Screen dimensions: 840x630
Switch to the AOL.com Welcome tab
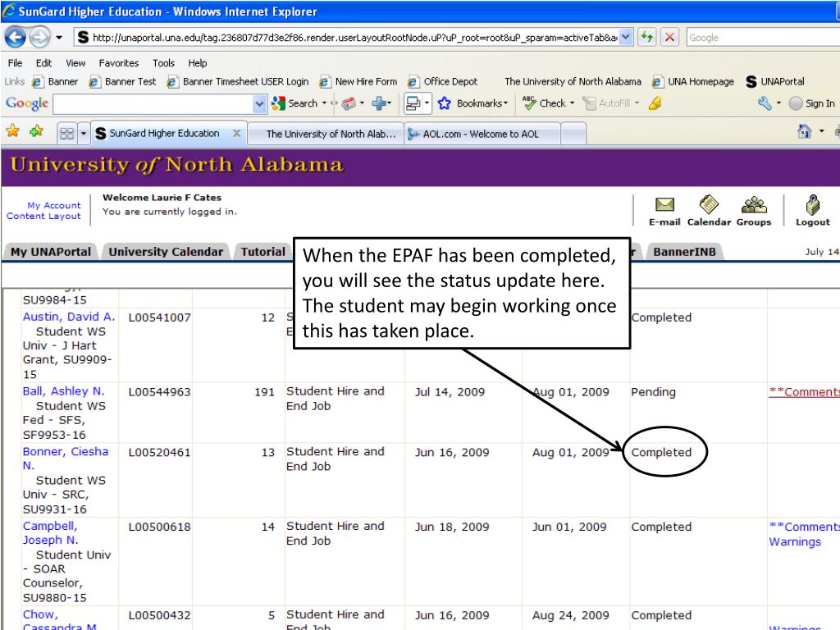pyautogui.click(x=482, y=134)
